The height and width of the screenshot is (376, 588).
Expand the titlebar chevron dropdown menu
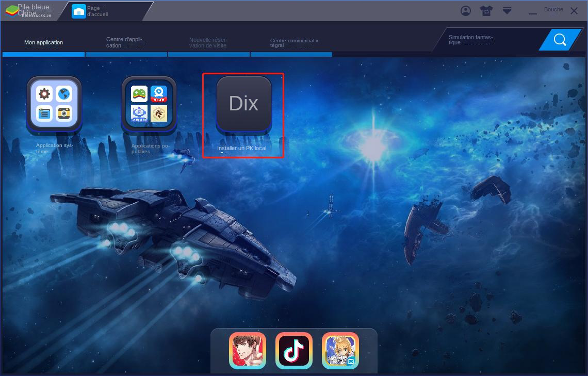[506, 10]
